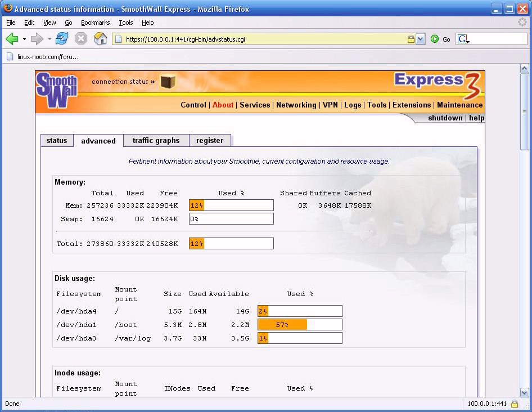Screen dimensions: 532x412
Task: Open the Help menu
Action: click(x=147, y=23)
